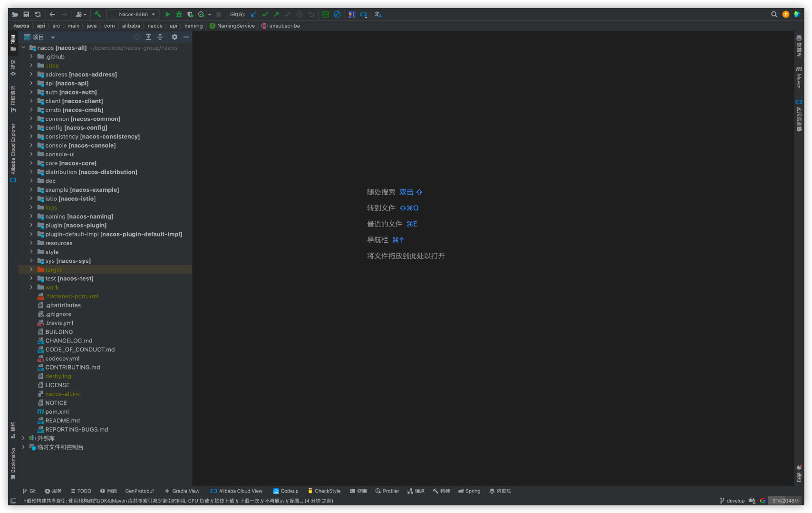This screenshot has height=513, width=812.
Task: Hide the project panel with minus icon
Action: (186, 37)
